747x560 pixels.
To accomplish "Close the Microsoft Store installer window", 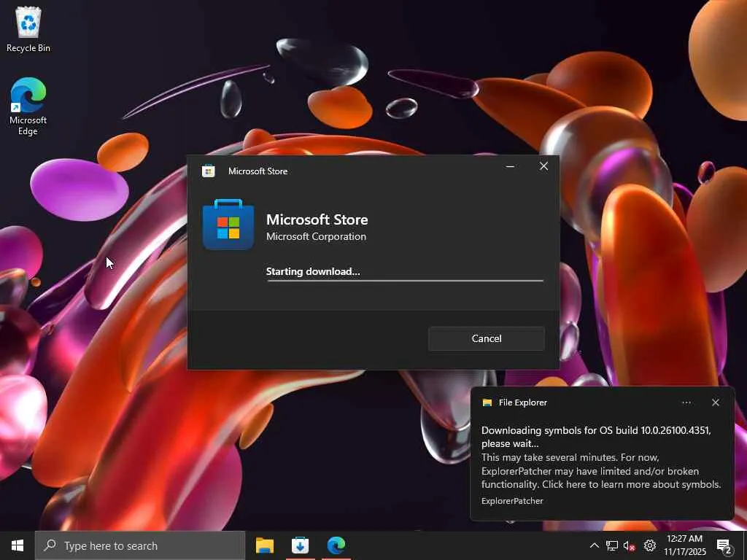I will (x=543, y=166).
